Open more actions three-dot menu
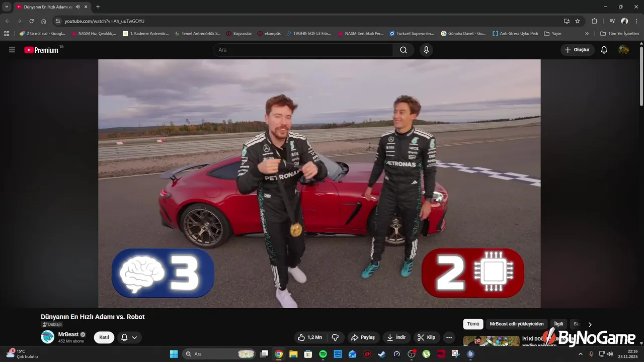 (x=449, y=337)
